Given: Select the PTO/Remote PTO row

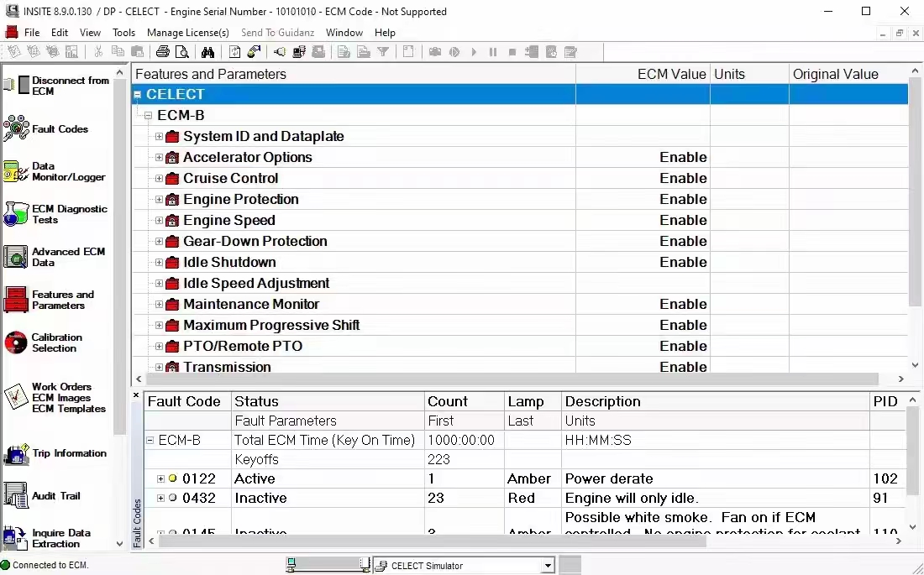Looking at the screenshot, I should [x=520, y=346].
